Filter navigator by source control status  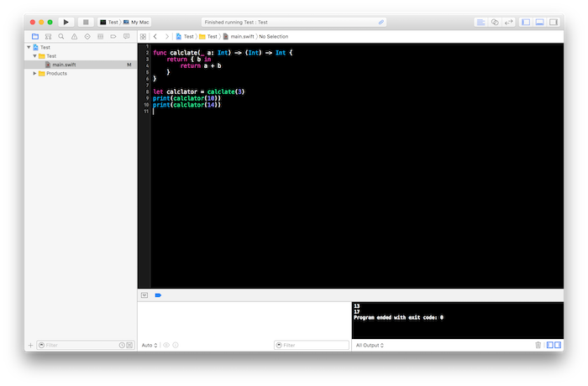tap(129, 345)
